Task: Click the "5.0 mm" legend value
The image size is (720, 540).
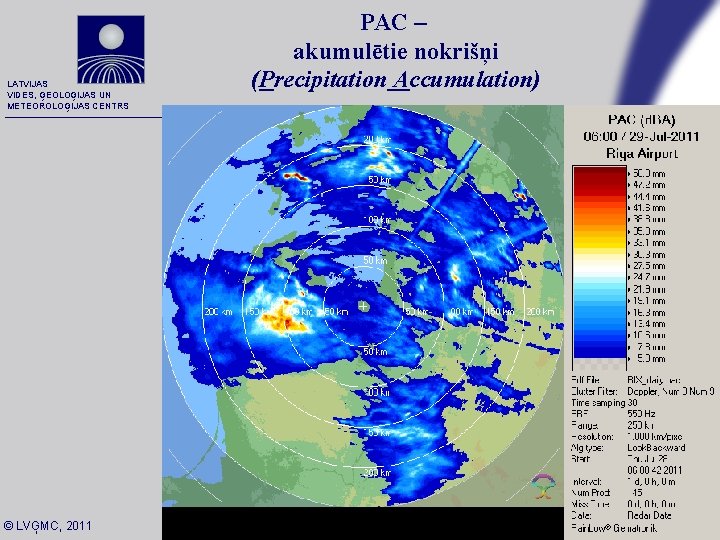Action: pyautogui.click(x=652, y=358)
